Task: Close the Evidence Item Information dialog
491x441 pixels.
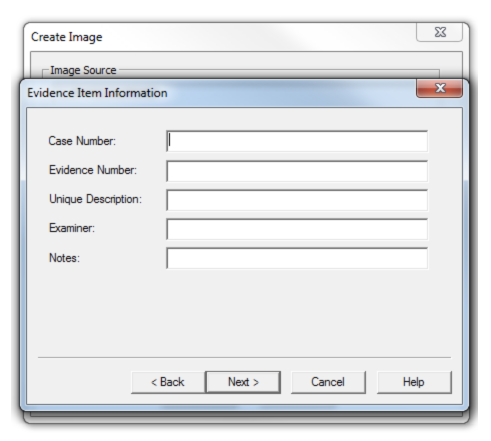Action: click(439, 88)
